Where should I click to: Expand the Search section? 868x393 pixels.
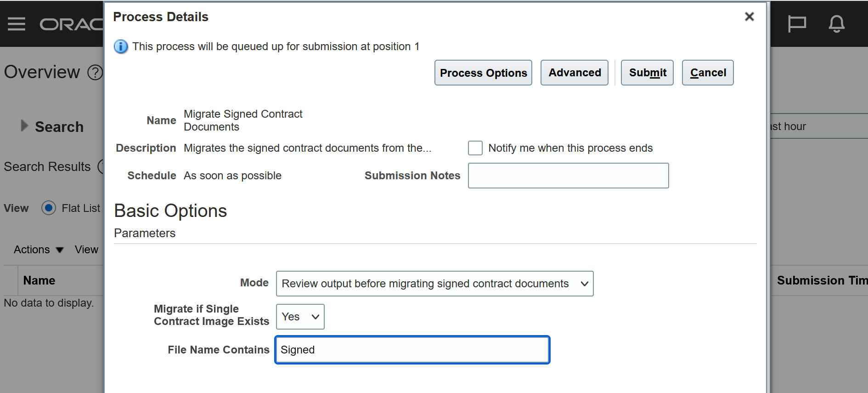pyautogui.click(x=23, y=126)
